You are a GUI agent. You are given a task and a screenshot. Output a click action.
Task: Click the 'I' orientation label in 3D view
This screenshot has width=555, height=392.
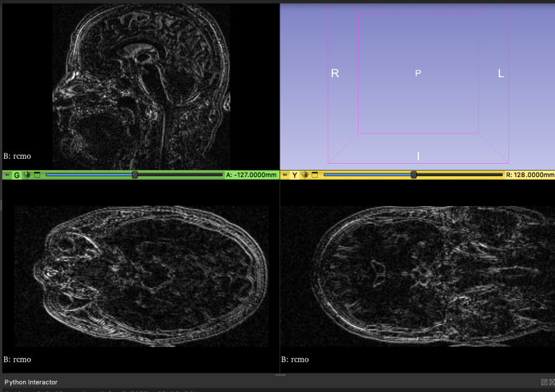click(x=418, y=156)
